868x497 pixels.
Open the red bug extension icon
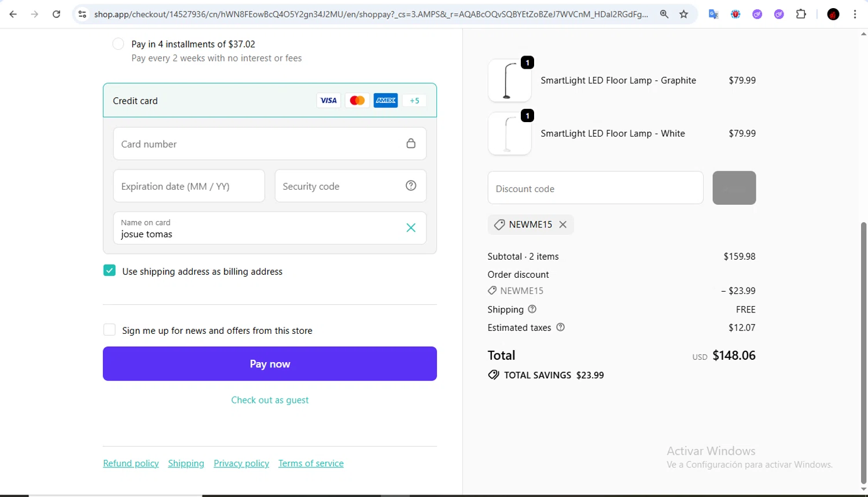tap(735, 14)
